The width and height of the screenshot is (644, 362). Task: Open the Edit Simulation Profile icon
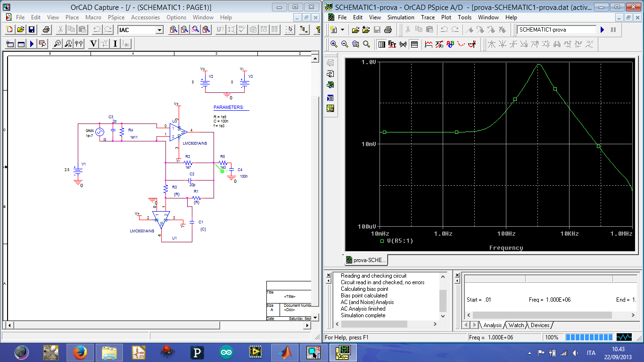(x=21, y=44)
